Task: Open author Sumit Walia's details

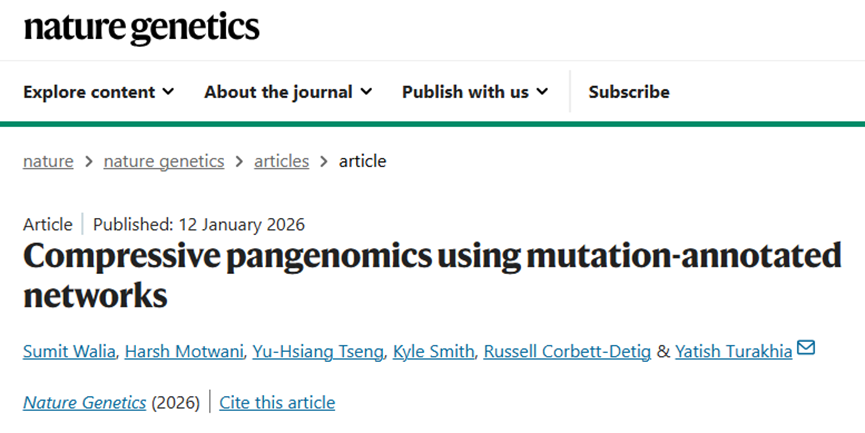Action: click(x=70, y=351)
